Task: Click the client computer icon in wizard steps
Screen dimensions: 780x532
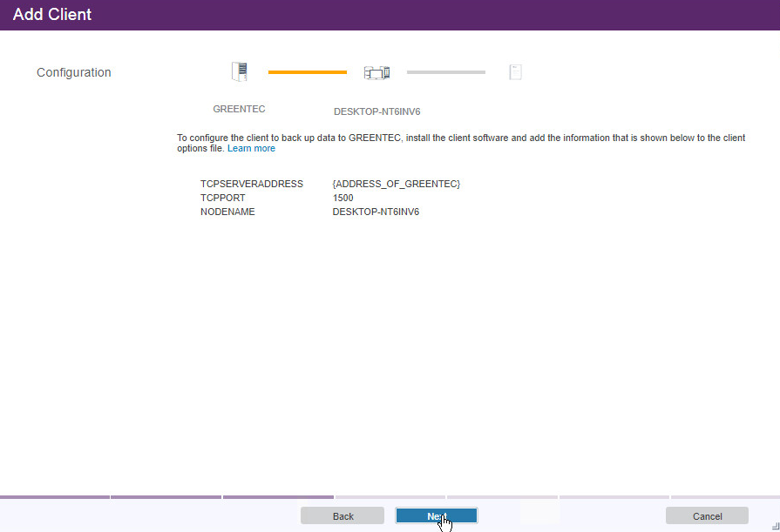Action: 376,73
